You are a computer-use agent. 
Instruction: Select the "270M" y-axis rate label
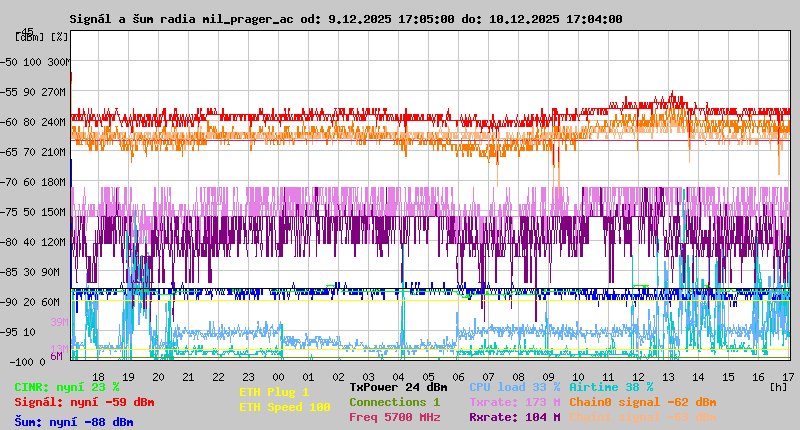pos(56,92)
